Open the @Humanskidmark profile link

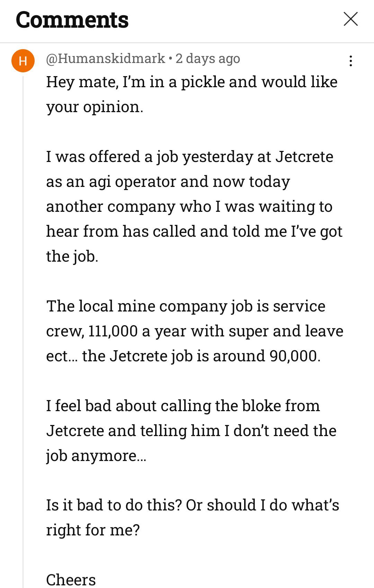105,58
